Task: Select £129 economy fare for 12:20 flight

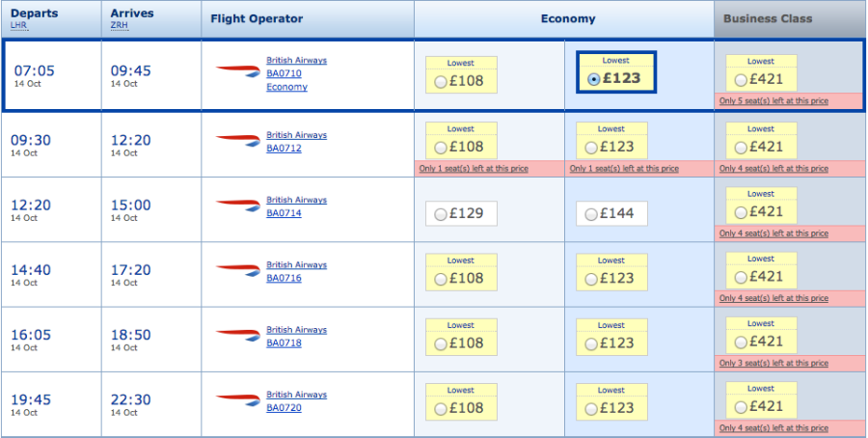Action: (442, 213)
